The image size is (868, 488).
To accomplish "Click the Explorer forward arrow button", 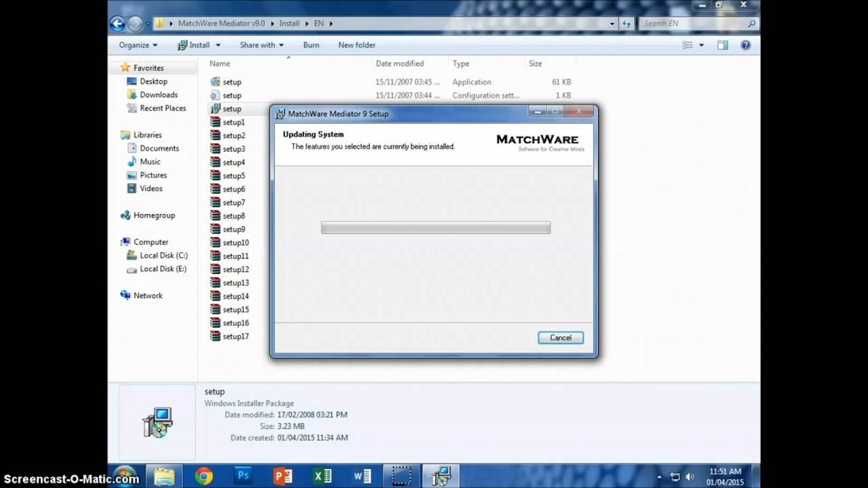I will pyautogui.click(x=135, y=24).
